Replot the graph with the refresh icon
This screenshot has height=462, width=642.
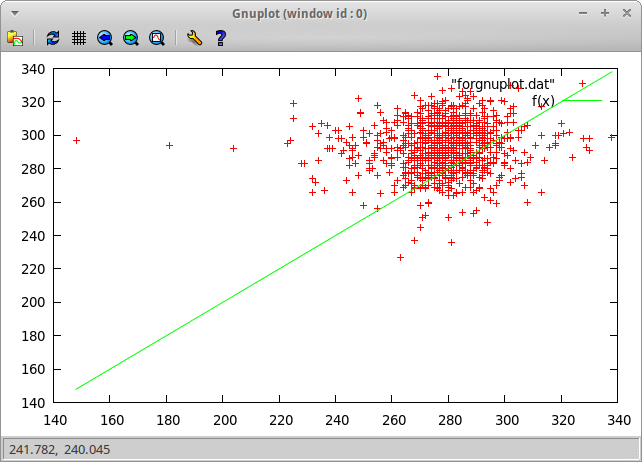click(53, 38)
